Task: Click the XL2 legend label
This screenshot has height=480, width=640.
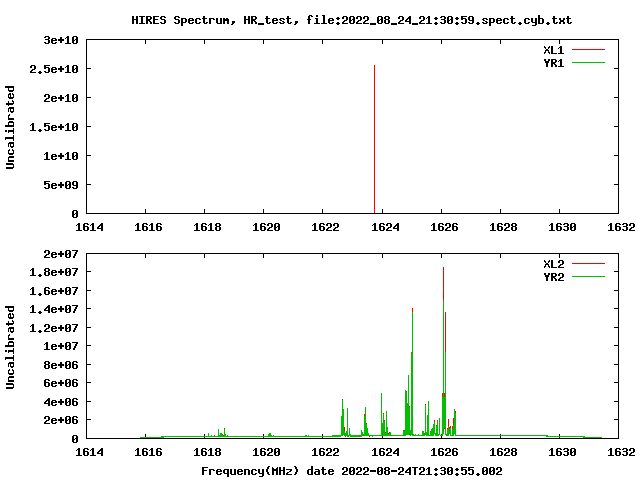Action: (x=553, y=264)
